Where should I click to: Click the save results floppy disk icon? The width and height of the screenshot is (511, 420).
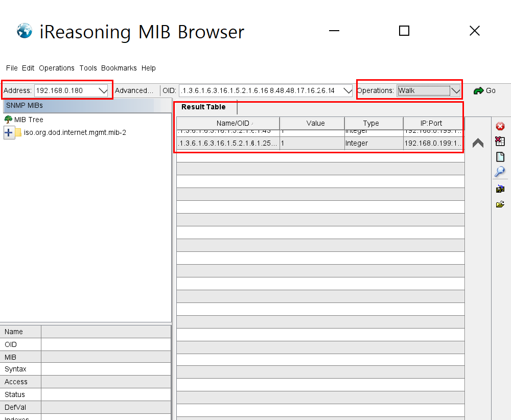500,189
